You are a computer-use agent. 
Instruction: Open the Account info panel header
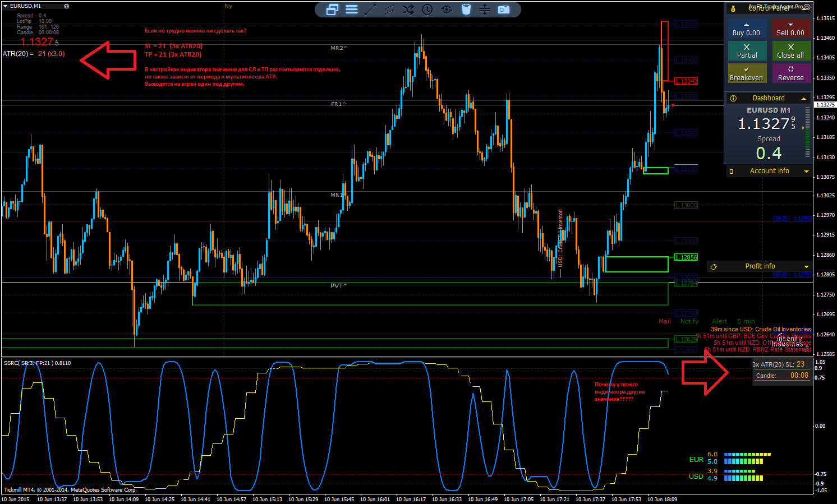[x=769, y=171]
